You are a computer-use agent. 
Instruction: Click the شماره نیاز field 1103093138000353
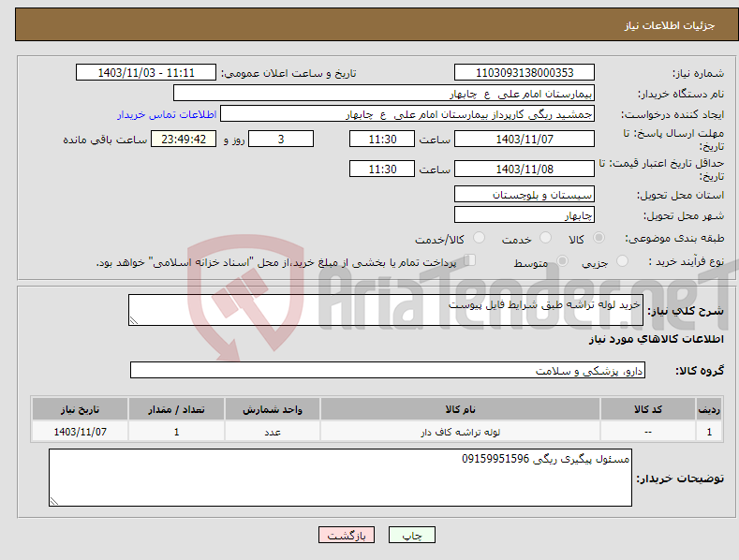tap(525, 73)
